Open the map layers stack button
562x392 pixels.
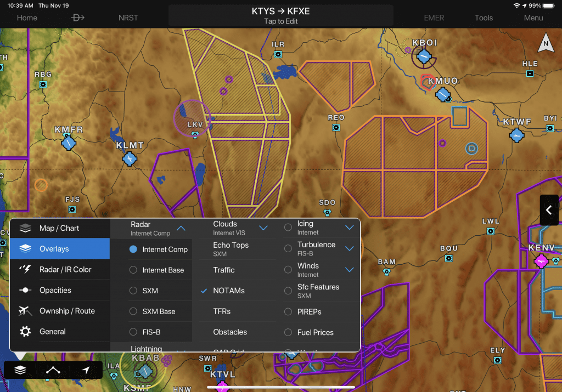tap(20, 370)
